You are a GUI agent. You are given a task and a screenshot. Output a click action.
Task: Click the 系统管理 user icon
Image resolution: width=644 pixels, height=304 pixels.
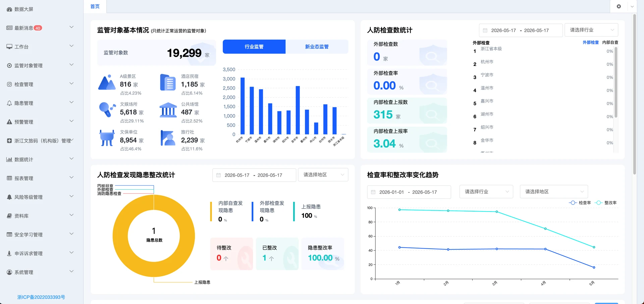pos(9,272)
